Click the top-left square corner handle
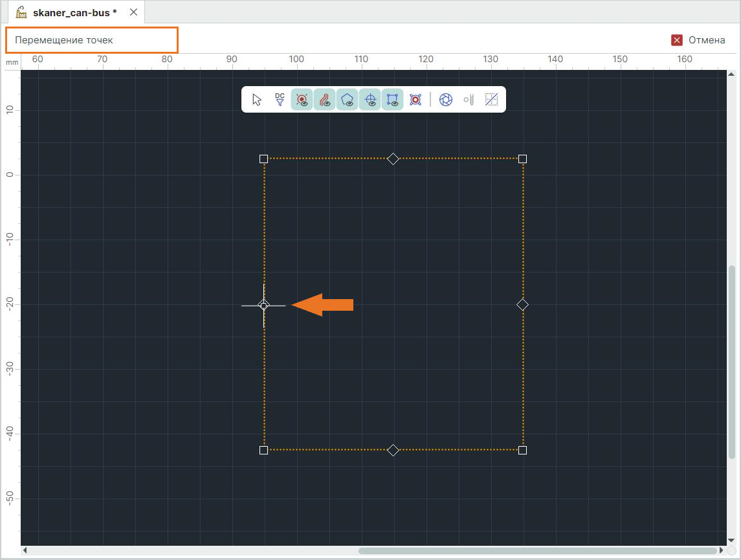741x560 pixels. [263, 159]
